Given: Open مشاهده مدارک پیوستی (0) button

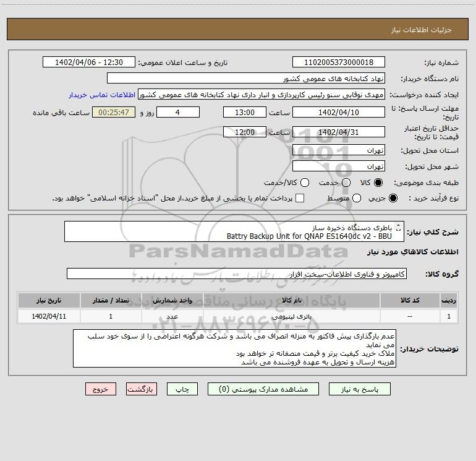Looking at the screenshot, I should (x=263, y=389).
